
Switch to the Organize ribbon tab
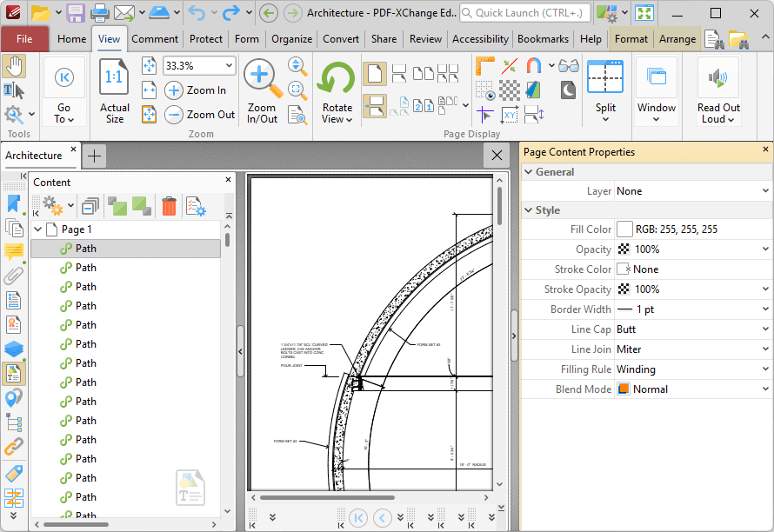[291, 39]
